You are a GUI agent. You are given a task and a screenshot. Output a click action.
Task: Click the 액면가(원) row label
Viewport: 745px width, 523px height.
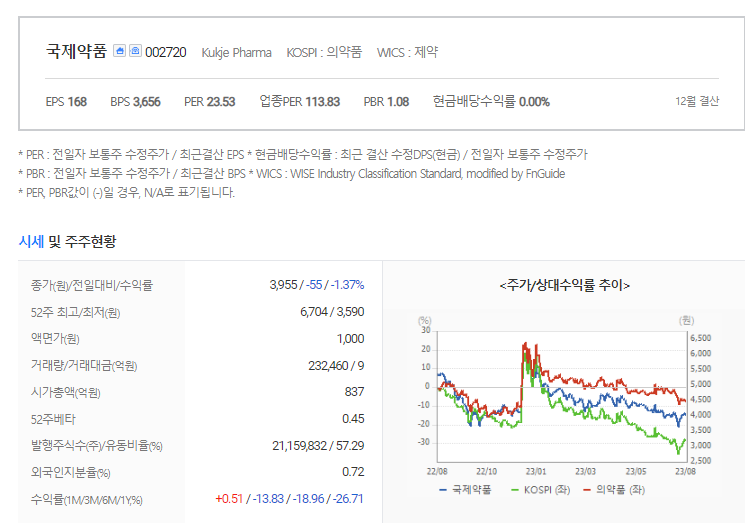point(55,339)
